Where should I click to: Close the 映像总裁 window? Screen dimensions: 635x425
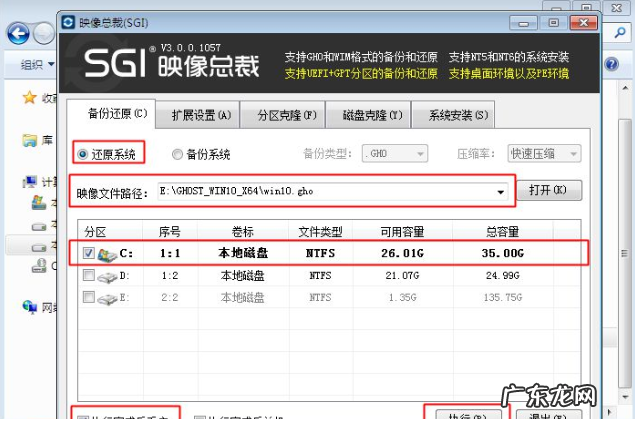click(583, 23)
